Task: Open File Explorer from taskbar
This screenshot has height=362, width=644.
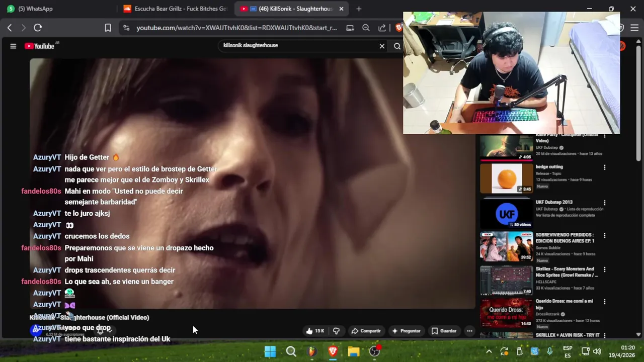Action: pos(354,351)
